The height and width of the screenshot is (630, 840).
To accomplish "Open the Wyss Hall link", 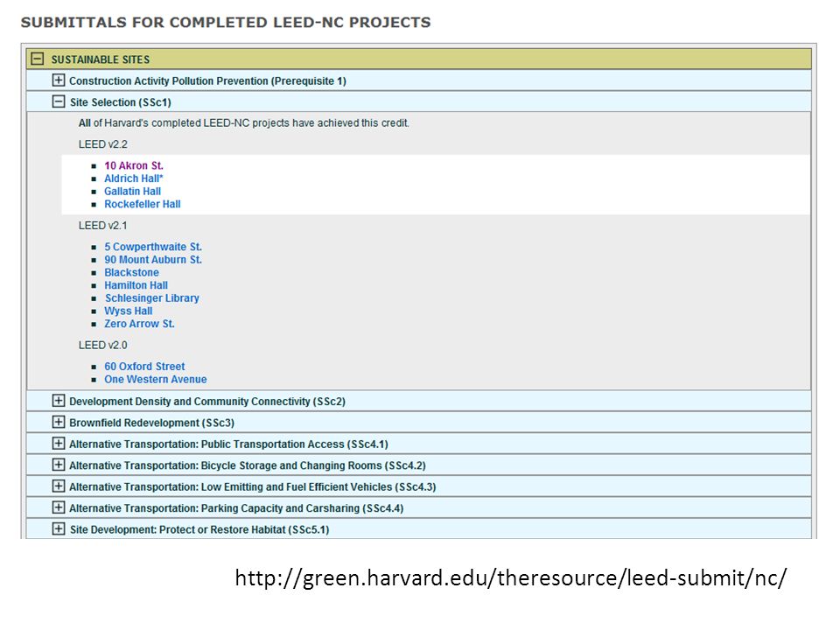I will 129,311.
